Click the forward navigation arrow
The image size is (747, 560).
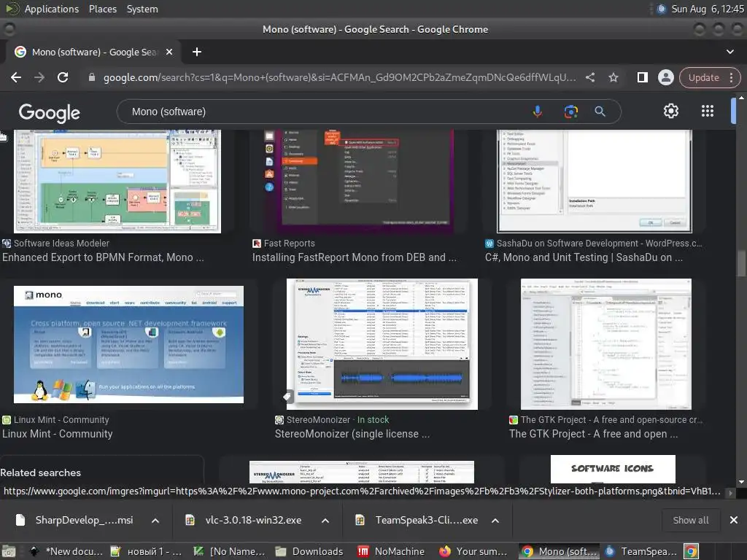[x=39, y=77]
